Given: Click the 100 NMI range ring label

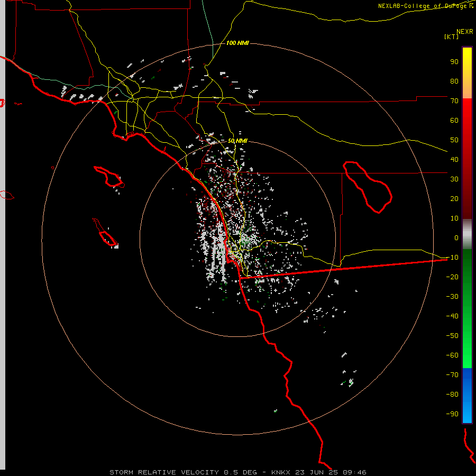Looking at the screenshot, I should [x=237, y=43].
